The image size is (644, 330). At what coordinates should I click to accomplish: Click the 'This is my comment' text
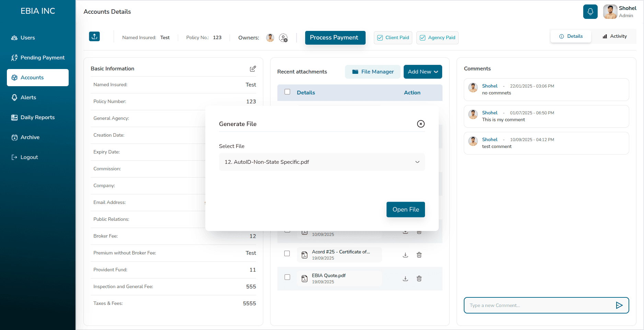(x=503, y=120)
